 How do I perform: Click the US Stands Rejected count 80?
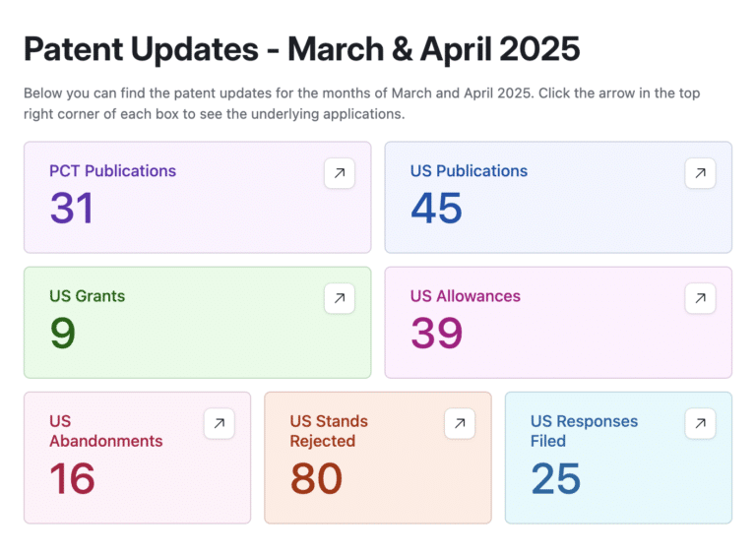315,478
